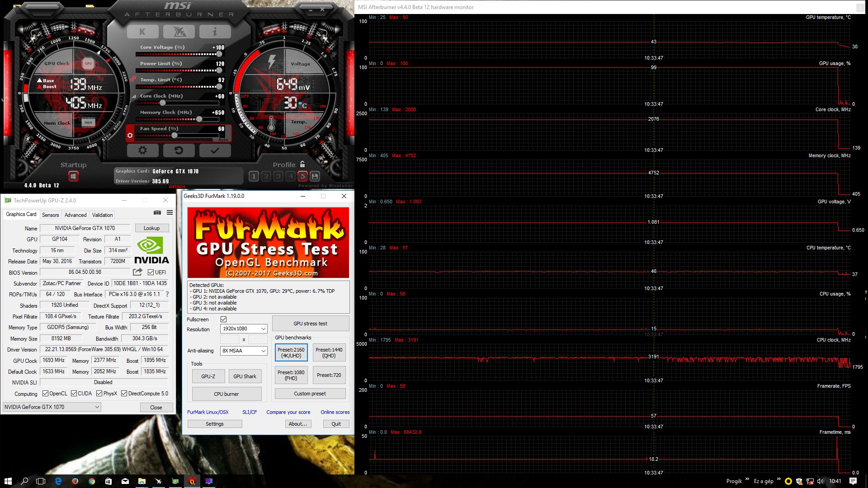Switch to GPU-Z Graphics Card tab
Viewport: 868px width, 488px height.
[21, 214]
